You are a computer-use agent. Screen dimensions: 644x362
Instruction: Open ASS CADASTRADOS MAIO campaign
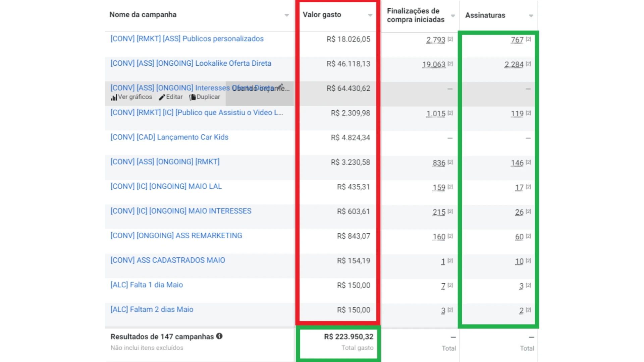click(168, 260)
